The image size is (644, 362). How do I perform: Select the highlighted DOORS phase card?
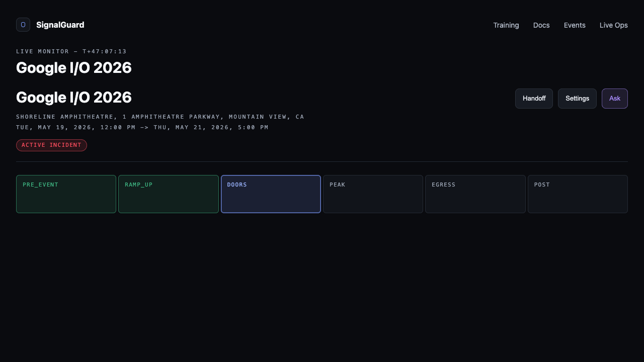click(x=271, y=194)
